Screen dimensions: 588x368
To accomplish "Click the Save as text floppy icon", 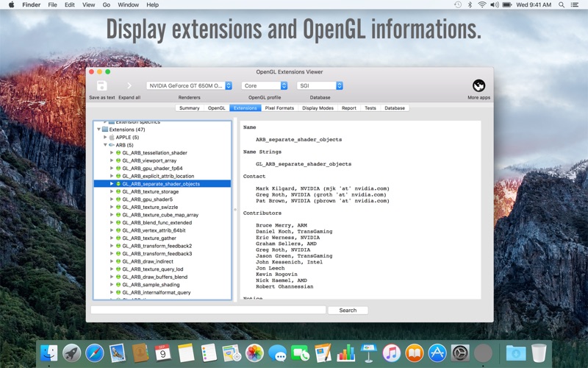I will pos(101,86).
